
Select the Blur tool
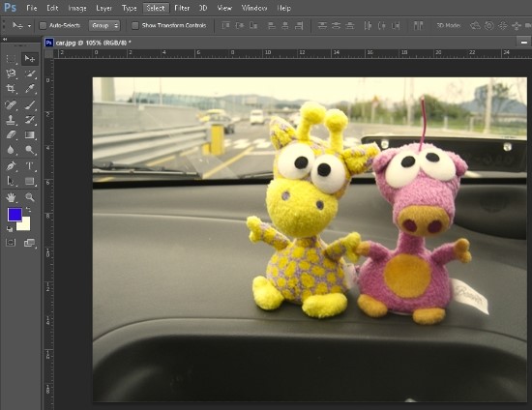[11, 150]
